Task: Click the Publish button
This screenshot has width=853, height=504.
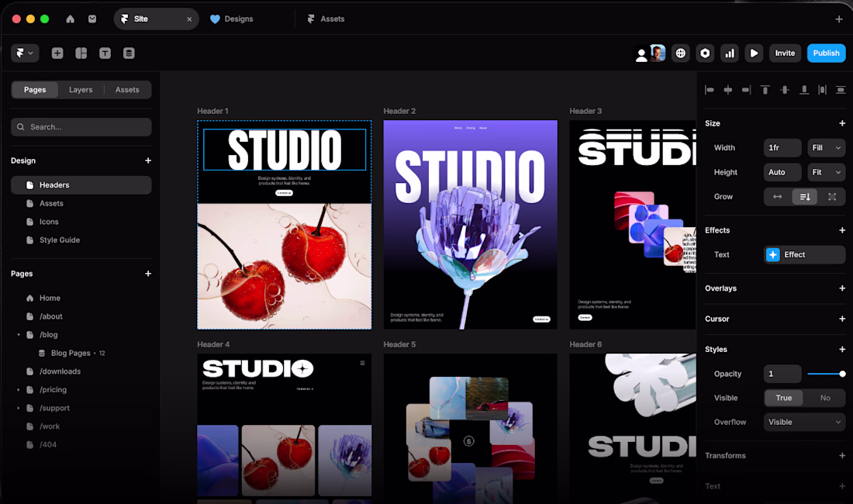Action: pos(827,54)
